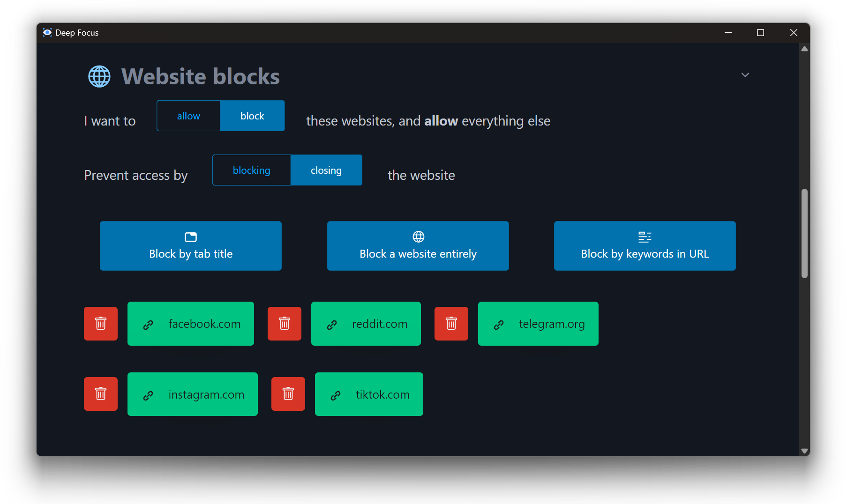Click the Deep Focus window title

tap(77, 32)
